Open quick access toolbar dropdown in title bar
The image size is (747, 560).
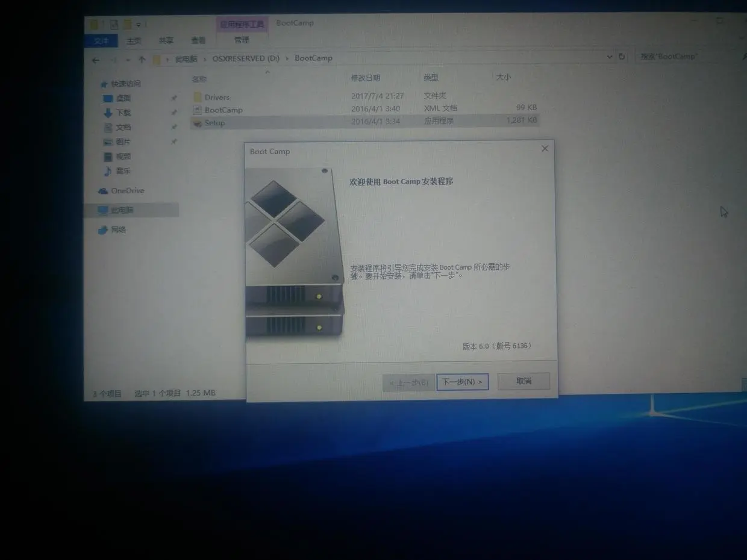[138, 25]
